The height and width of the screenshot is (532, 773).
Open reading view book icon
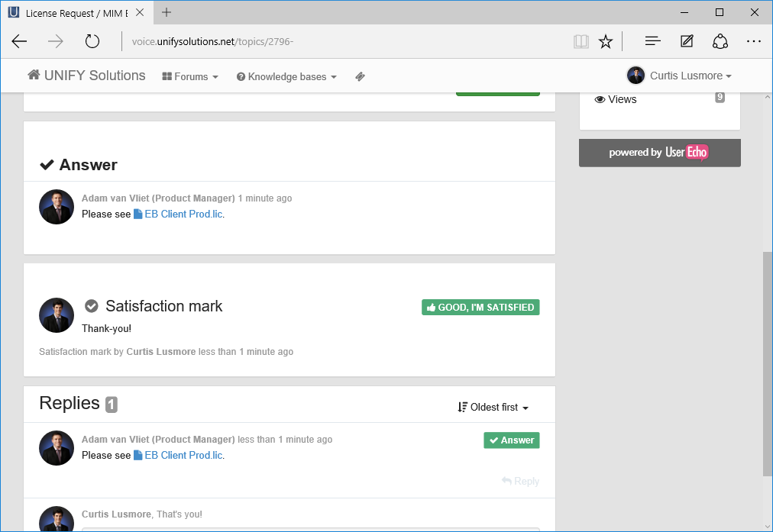pyautogui.click(x=581, y=41)
